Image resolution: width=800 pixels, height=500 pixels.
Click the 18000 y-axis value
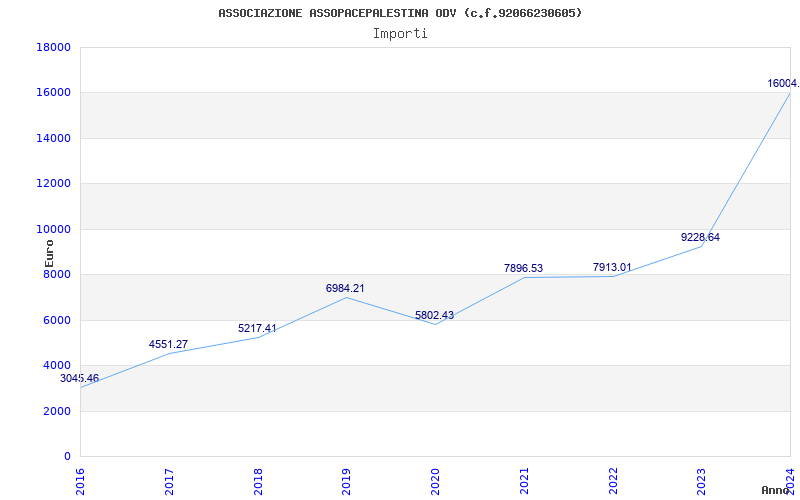coord(53,47)
